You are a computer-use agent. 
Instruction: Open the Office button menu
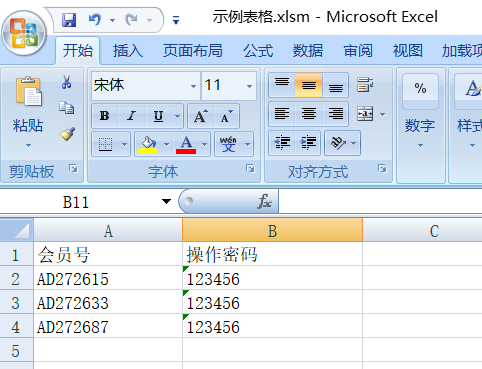[x=24, y=33]
